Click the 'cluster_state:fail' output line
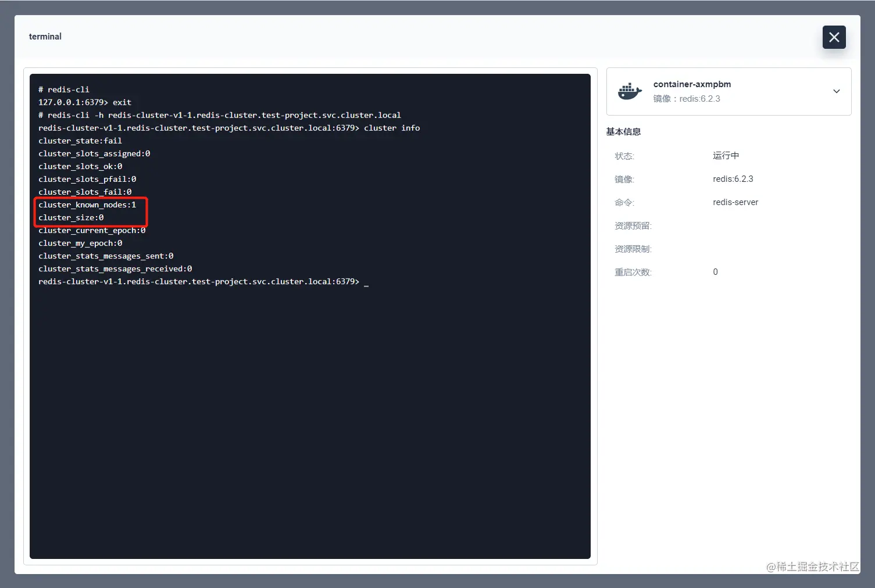Image resolution: width=875 pixels, height=588 pixels. pos(80,141)
